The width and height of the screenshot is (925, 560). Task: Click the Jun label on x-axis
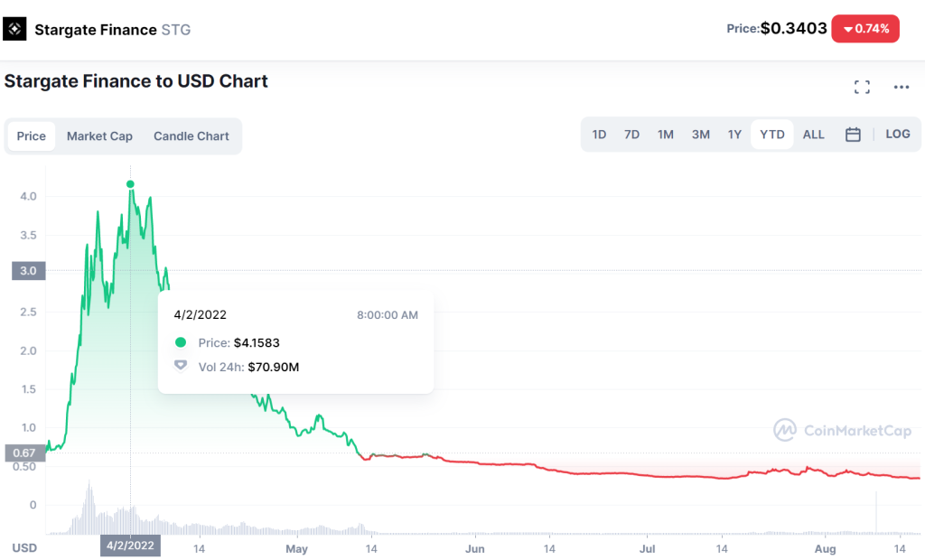[x=475, y=549]
